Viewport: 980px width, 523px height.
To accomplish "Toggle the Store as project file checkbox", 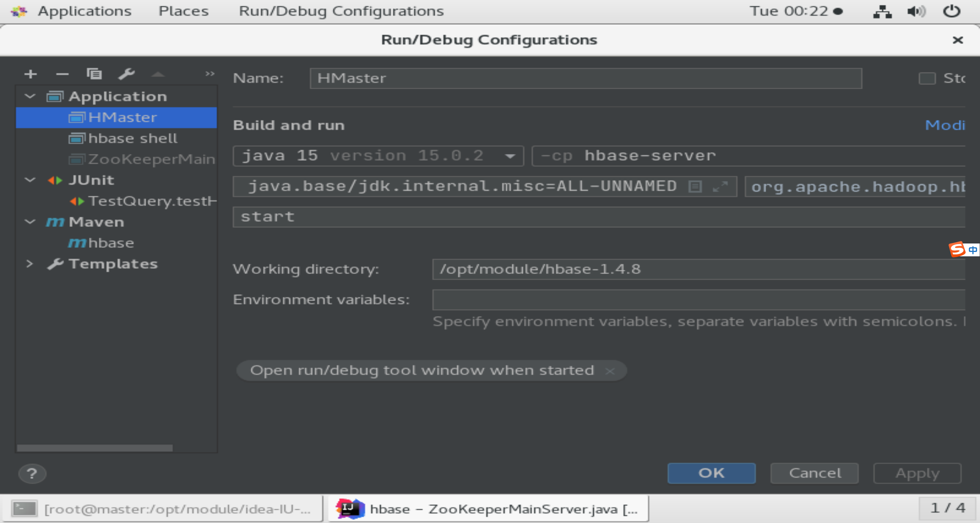I will (x=927, y=79).
